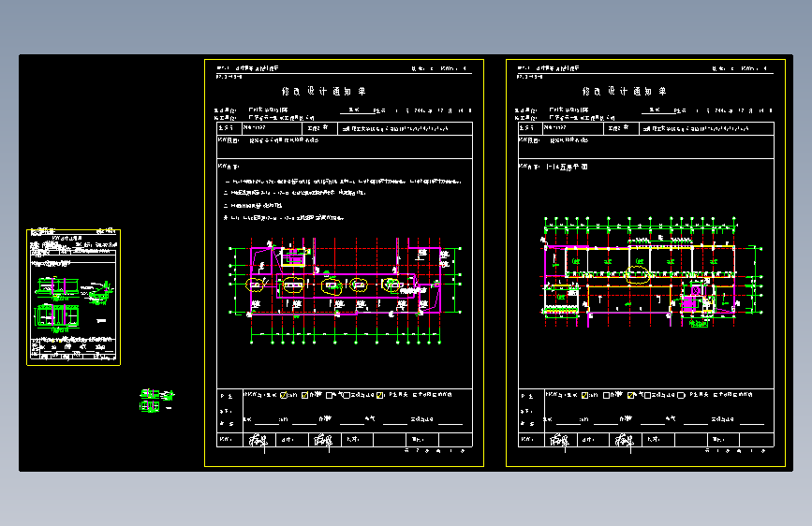Toggle the first checked box in middle sheet footer
The image size is (812, 526).
[284, 395]
